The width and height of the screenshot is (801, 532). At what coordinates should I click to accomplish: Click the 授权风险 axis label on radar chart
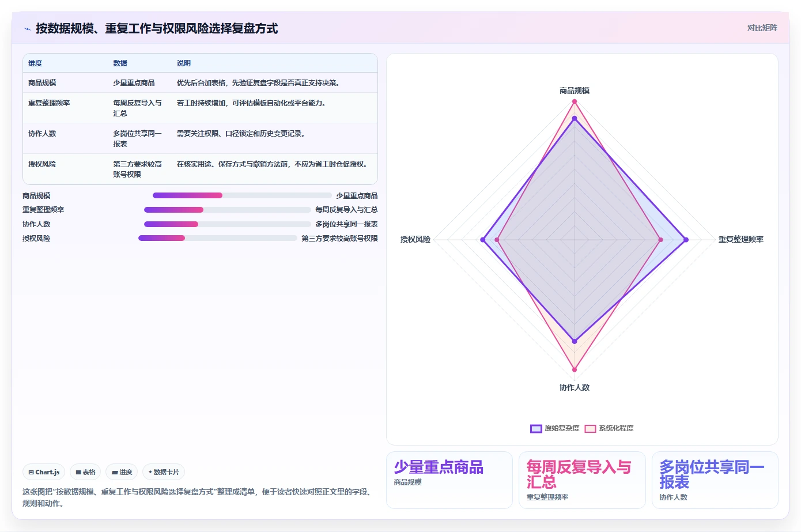coord(415,240)
